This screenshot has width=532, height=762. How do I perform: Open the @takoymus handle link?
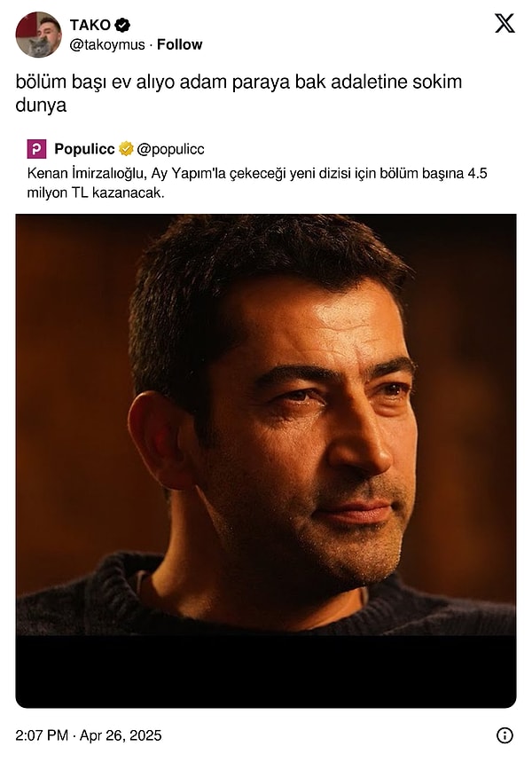[107, 44]
